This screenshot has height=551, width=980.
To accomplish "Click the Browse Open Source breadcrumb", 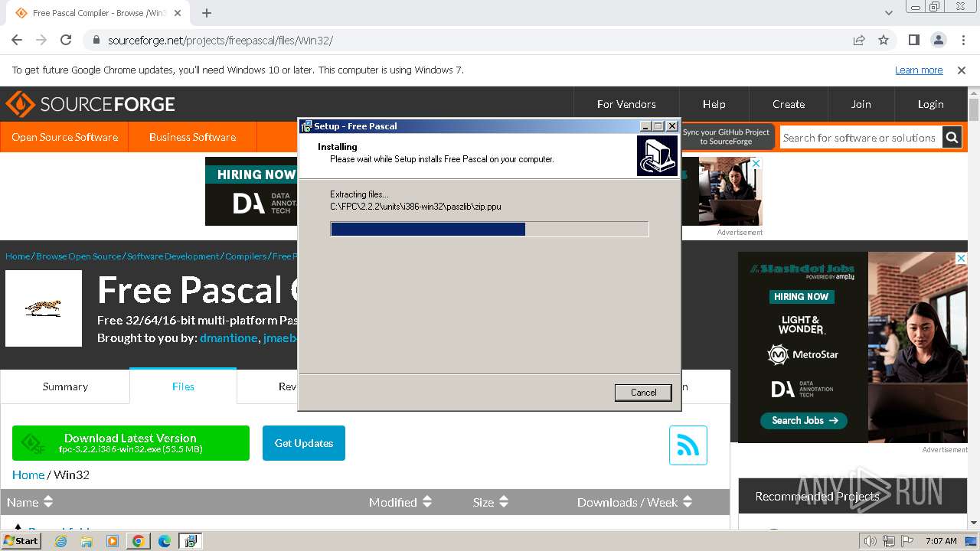I will pos(78,256).
